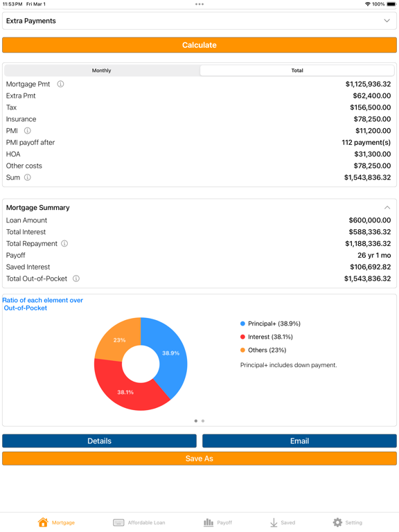Tap the HOA value $31,300.00

pos(373,154)
